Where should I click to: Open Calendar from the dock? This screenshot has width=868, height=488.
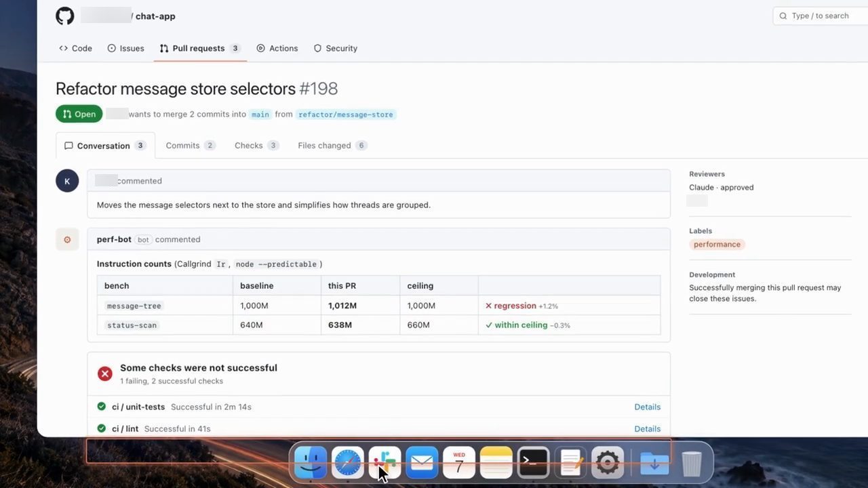(x=459, y=463)
